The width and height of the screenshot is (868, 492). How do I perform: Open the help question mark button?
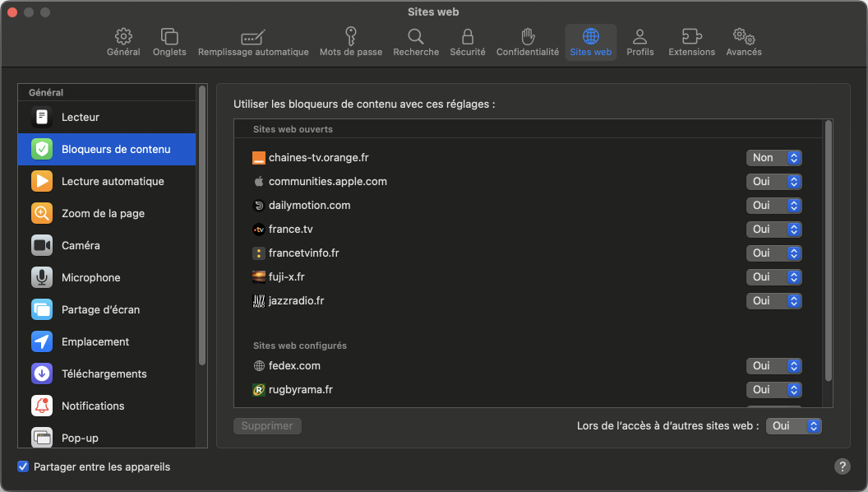coord(842,466)
